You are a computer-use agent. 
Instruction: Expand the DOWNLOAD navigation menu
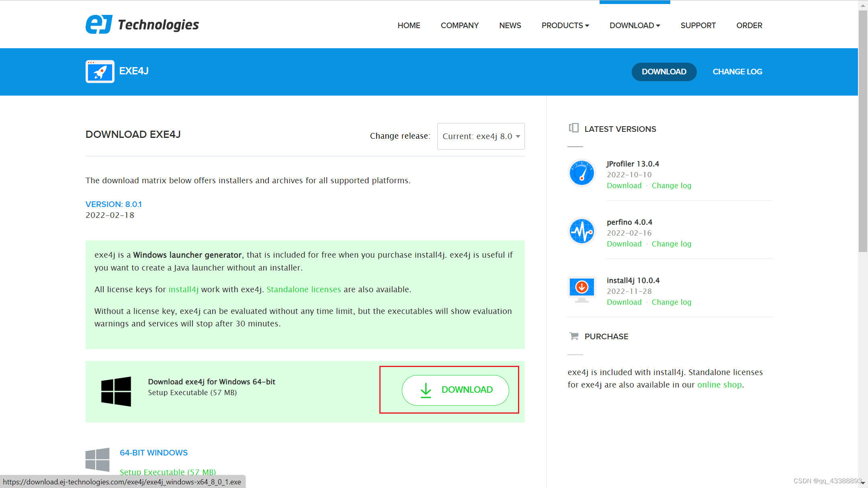pyautogui.click(x=635, y=25)
